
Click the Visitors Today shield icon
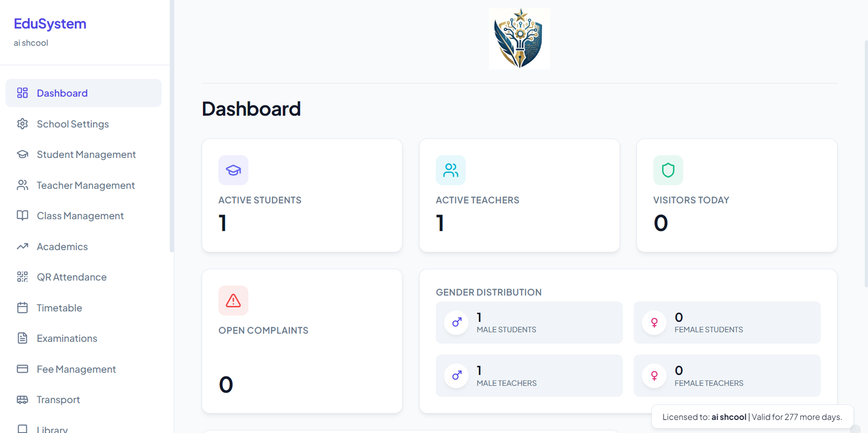tap(668, 170)
